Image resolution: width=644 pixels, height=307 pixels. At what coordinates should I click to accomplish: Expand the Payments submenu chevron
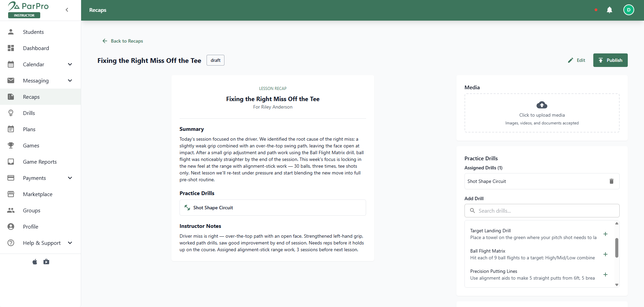coord(70,178)
